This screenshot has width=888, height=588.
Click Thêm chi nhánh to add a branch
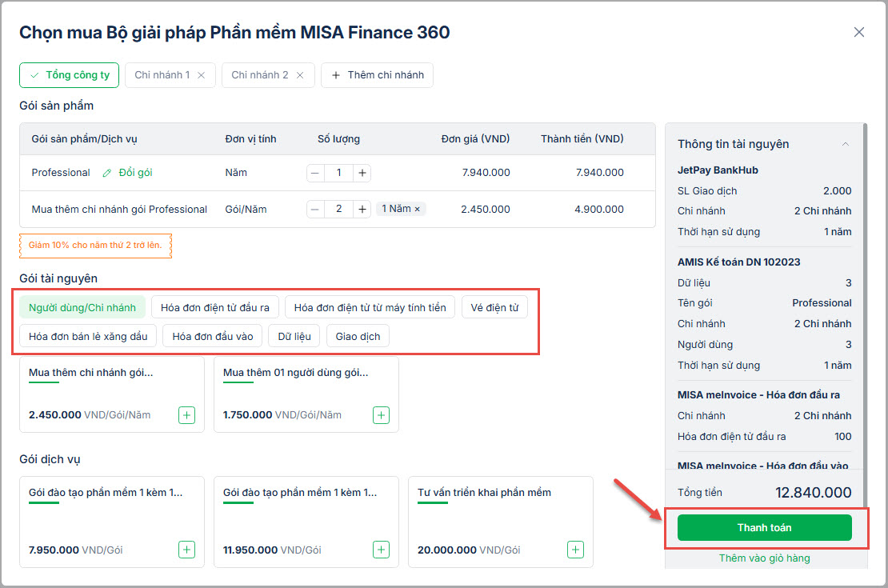(x=377, y=75)
